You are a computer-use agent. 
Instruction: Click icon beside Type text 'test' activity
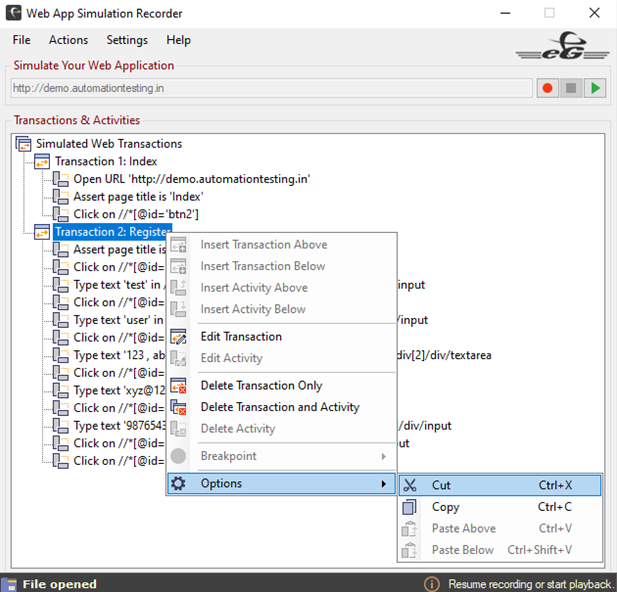[x=61, y=285]
